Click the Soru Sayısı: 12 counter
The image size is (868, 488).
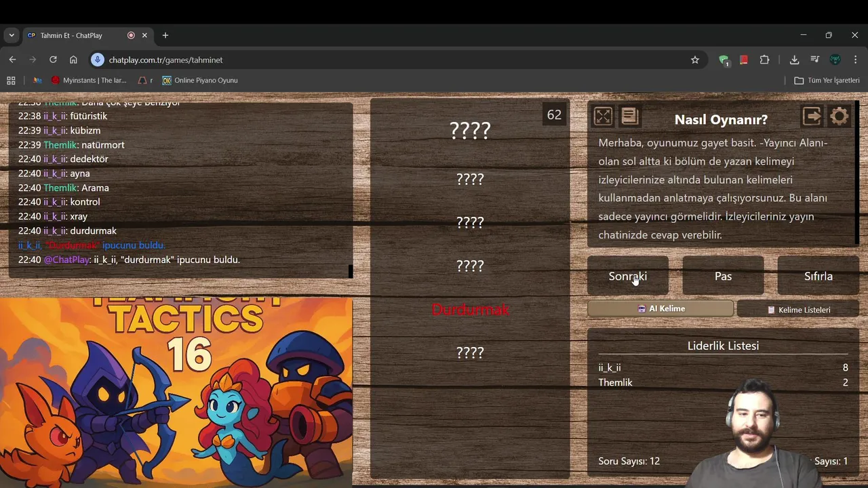coord(629,461)
